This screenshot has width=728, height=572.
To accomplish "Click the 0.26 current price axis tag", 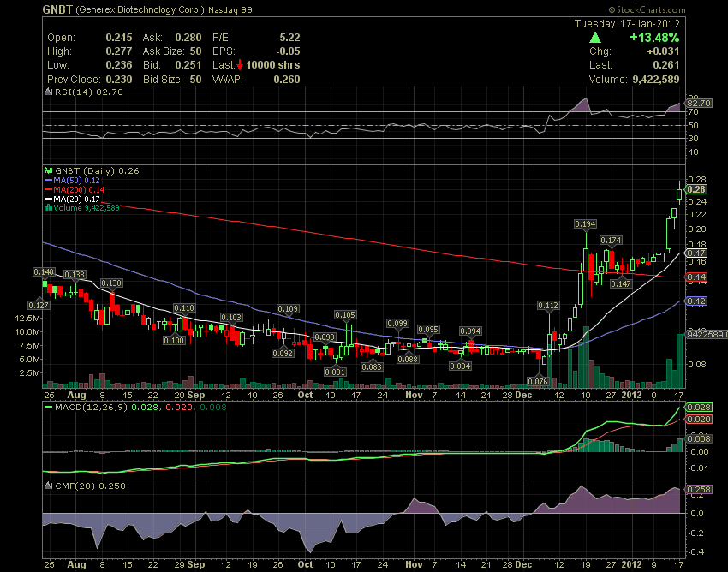I will click(x=696, y=189).
